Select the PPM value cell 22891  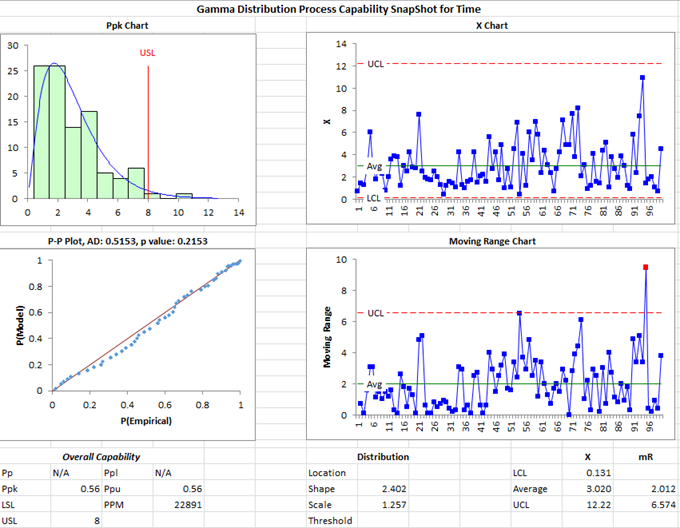click(x=179, y=505)
